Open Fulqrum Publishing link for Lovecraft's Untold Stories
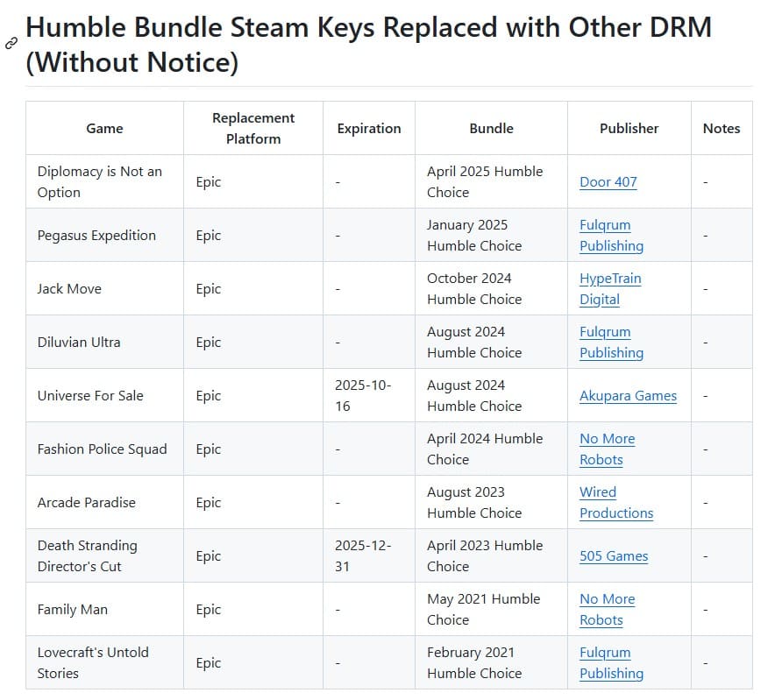This screenshot has height=700, width=768. point(611,663)
